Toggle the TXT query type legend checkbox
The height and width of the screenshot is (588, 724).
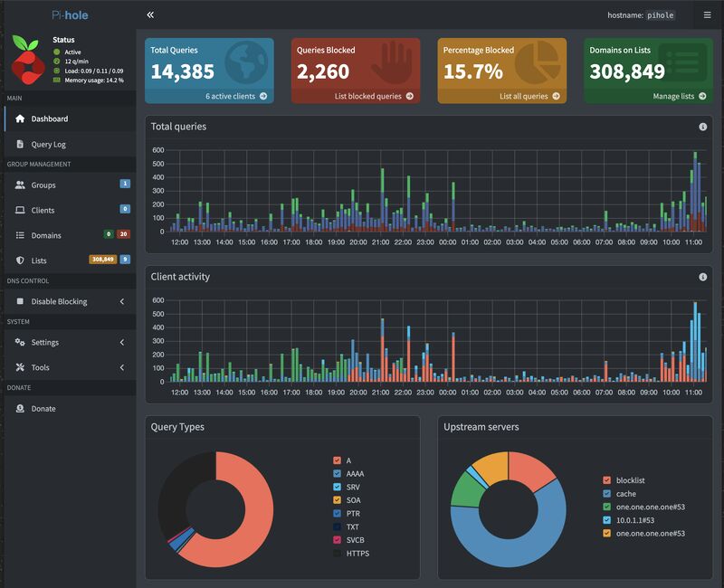click(x=337, y=526)
